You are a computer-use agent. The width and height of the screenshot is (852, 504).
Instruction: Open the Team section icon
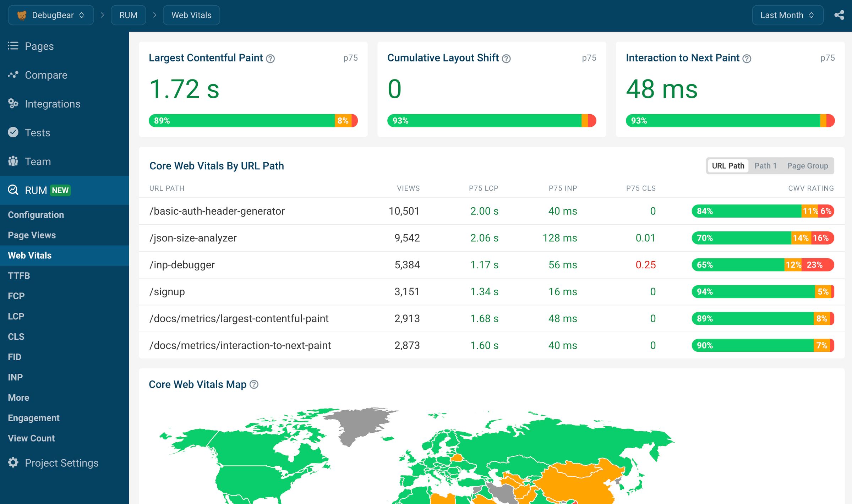[12, 161]
